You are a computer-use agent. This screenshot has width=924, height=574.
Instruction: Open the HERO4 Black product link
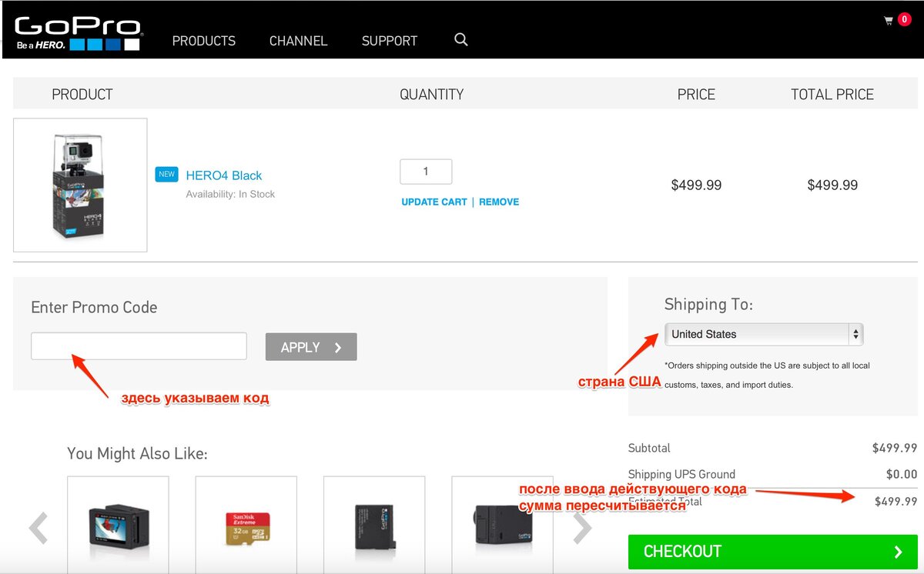[224, 175]
